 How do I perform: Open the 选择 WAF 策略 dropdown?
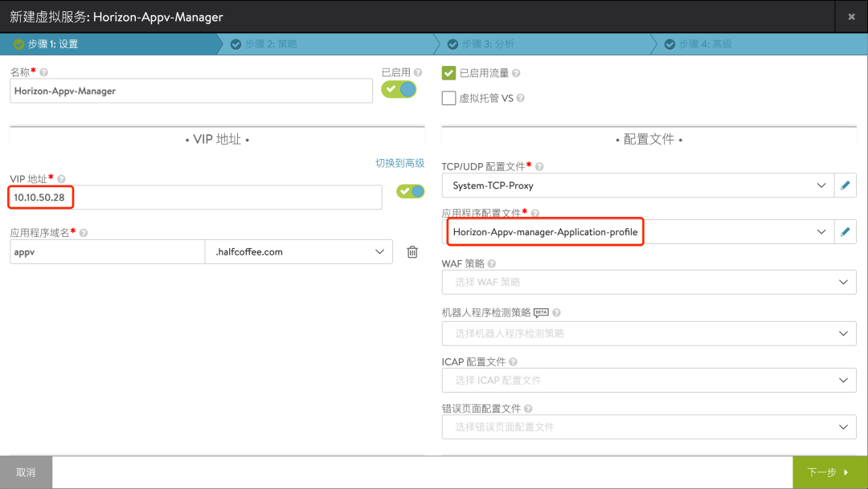coord(649,282)
